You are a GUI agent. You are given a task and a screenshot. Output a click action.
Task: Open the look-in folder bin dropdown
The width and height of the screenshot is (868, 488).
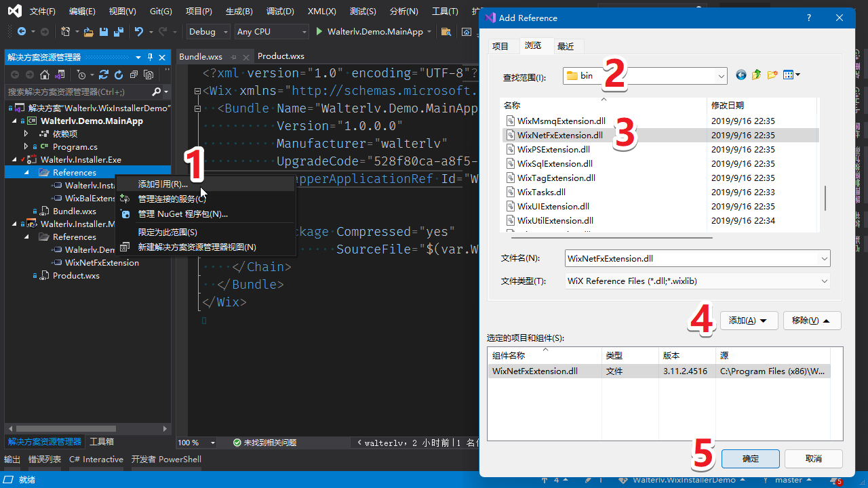[722, 76]
